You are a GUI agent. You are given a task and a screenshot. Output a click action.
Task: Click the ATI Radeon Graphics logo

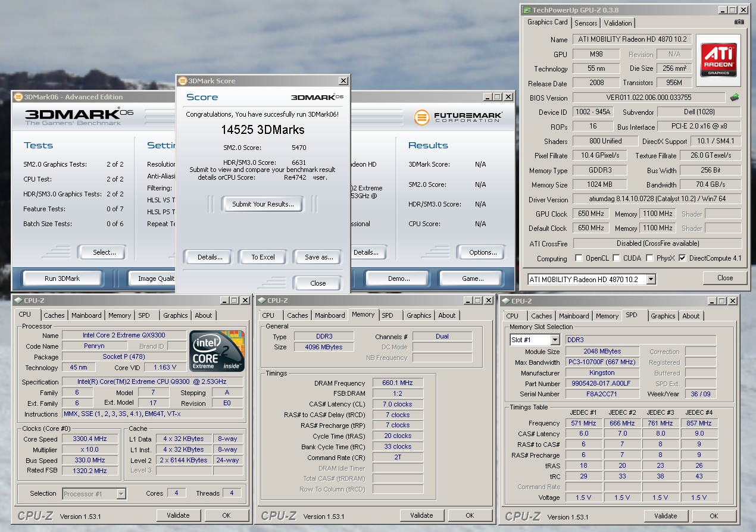coord(718,60)
